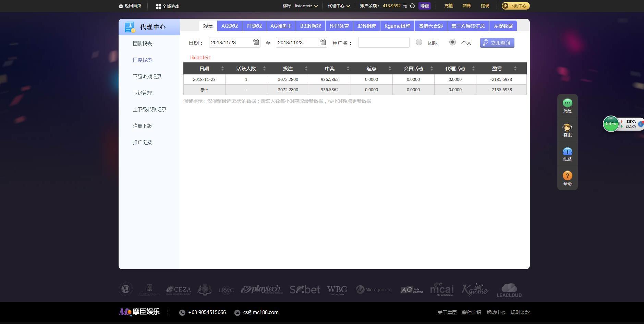Click the 返回首页 home icon
This screenshot has width=644, height=324.
click(x=121, y=6)
